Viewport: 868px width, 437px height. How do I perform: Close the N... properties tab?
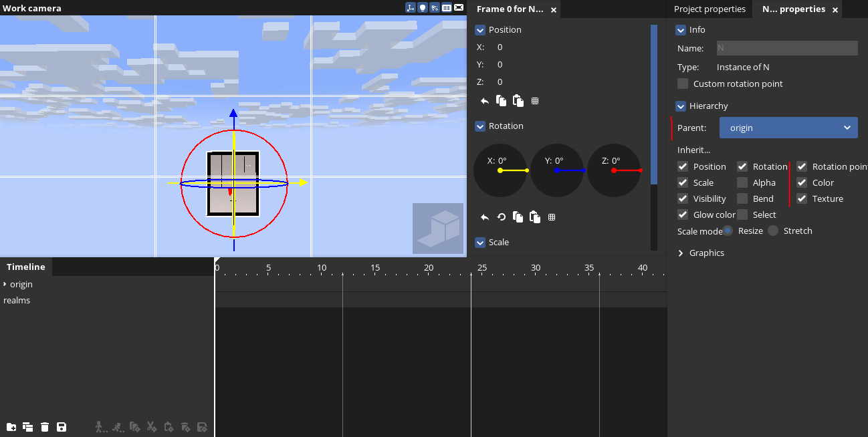tap(834, 10)
